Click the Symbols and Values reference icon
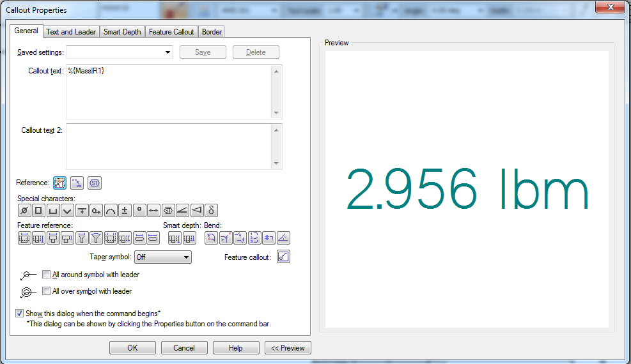 [x=77, y=183]
